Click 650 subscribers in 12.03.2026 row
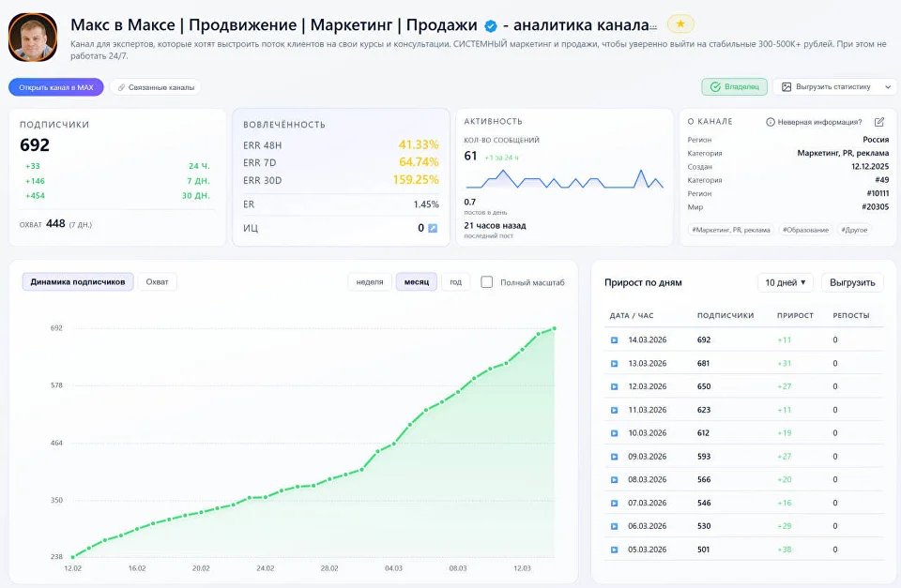The image size is (901, 588). coord(704,386)
